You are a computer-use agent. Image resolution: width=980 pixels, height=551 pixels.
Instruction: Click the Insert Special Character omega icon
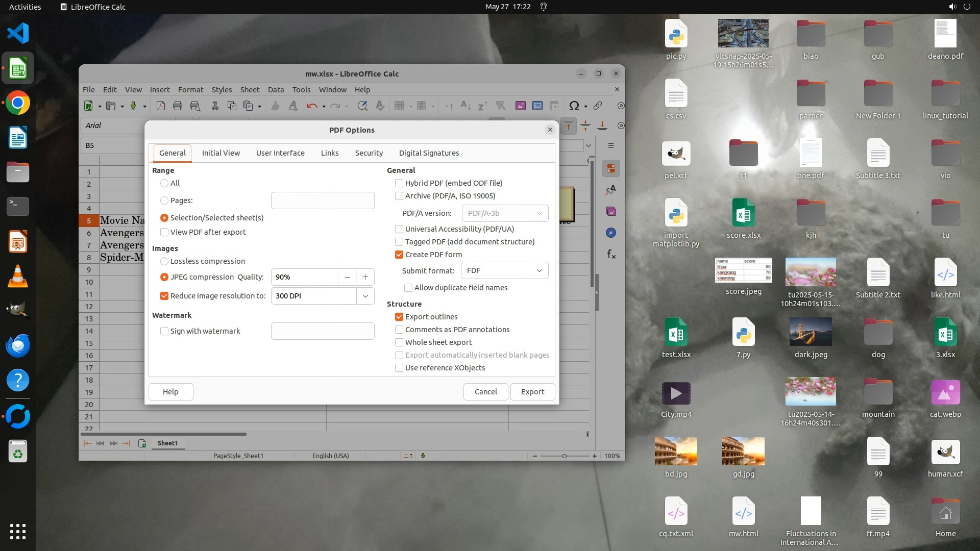(x=574, y=106)
